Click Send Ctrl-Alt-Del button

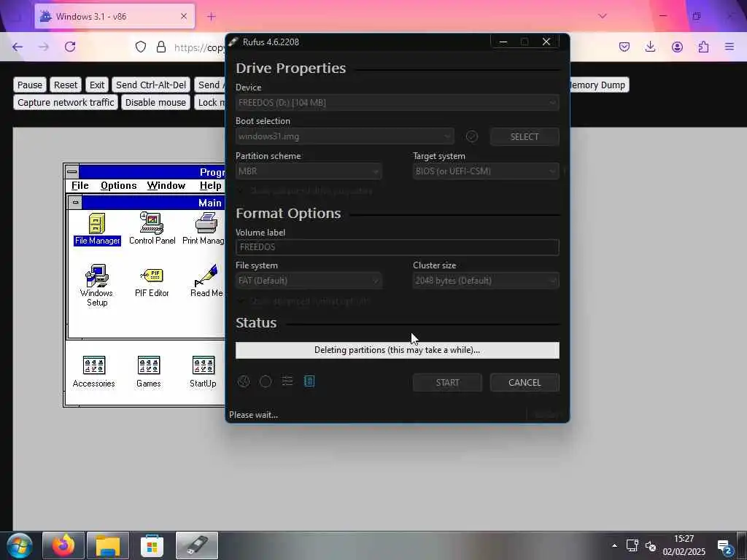point(151,85)
